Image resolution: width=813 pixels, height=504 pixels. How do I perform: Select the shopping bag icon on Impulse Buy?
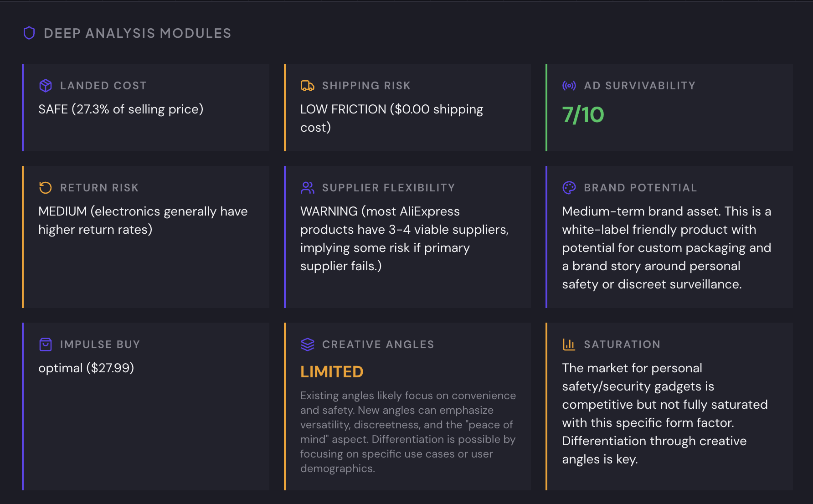(45, 344)
